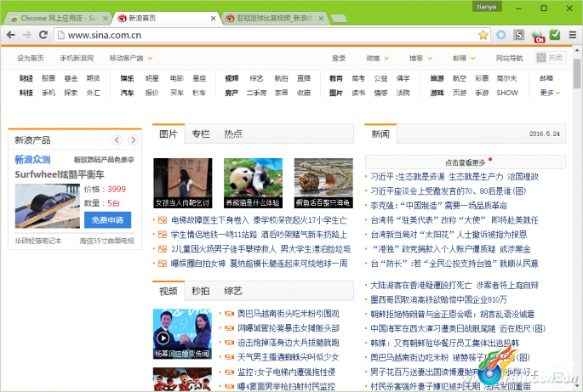583x392 pixels.
Task: Open the 女孩当人肉靶 photo thumbnail
Action: 182,183
